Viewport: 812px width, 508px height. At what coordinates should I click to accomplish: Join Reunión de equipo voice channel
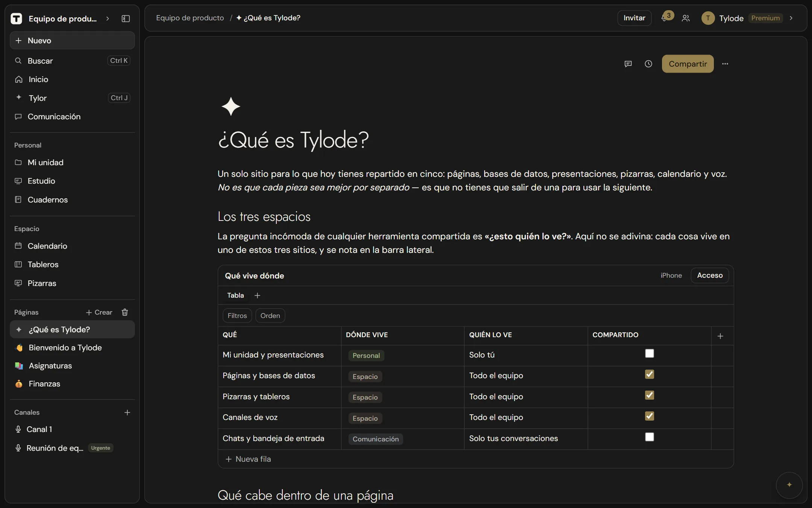pyautogui.click(x=72, y=448)
